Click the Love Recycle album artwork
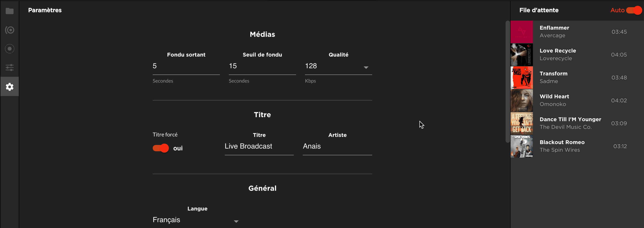The image size is (644, 228). point(522,55)
